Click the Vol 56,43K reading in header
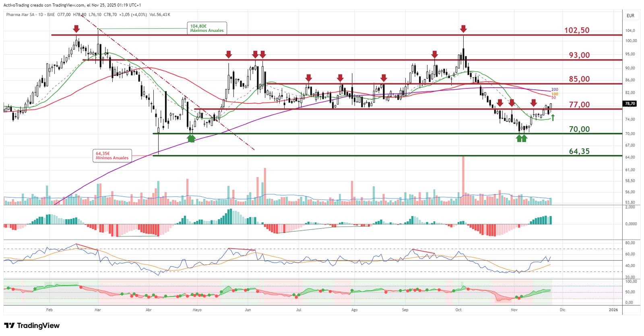Screen dimensions: 644x336 (x=160, y=14)
